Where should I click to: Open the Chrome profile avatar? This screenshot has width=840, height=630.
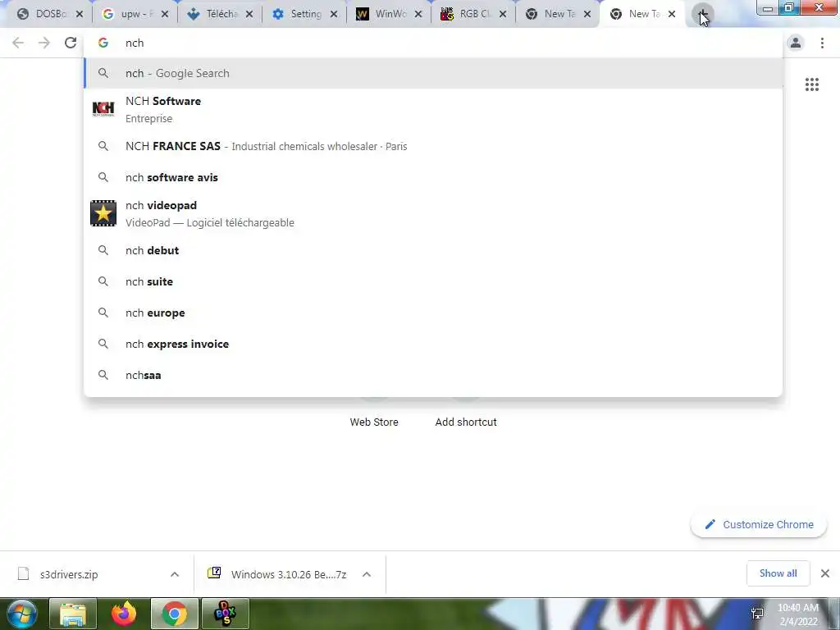pyautogui.click(x=796, y=43)
